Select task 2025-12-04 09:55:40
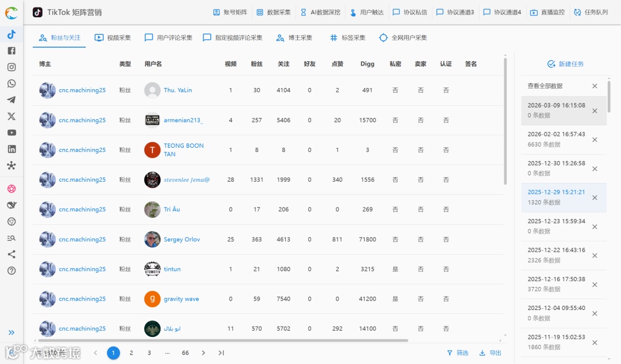Screen dimensions: 621x364 [x=563, y=313]
